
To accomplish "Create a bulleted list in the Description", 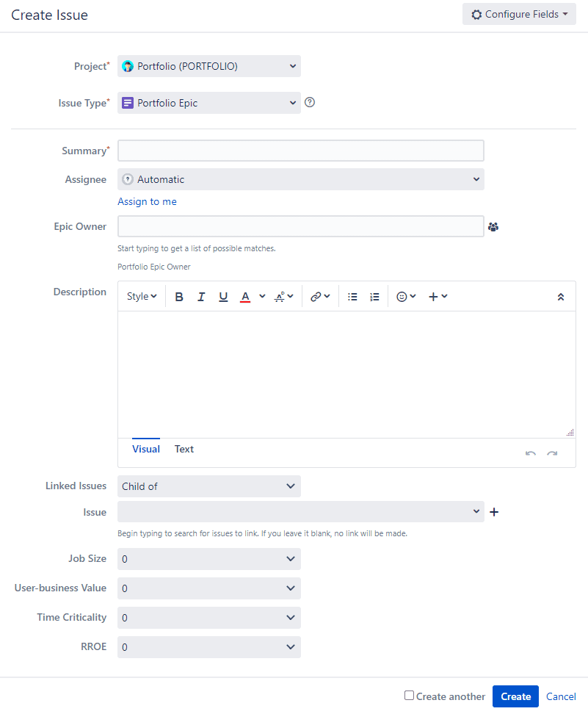I will [352, 296].
